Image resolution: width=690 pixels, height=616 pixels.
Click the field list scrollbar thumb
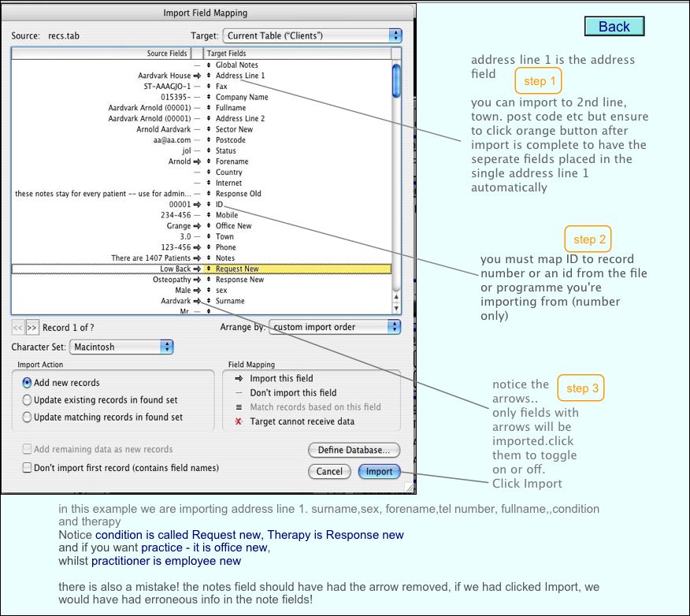coord(396,81)
